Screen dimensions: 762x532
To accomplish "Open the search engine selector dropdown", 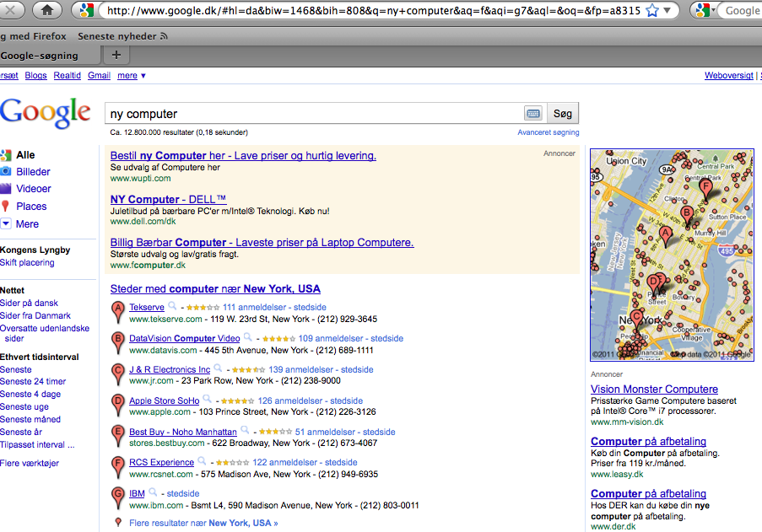I will [705, 10].
